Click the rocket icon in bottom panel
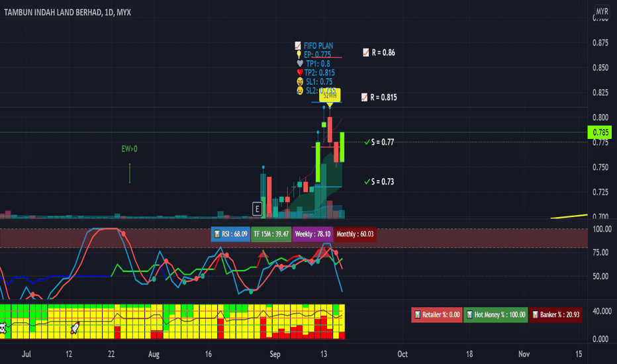The image size is (617, 364). click(x=74, y=328)
